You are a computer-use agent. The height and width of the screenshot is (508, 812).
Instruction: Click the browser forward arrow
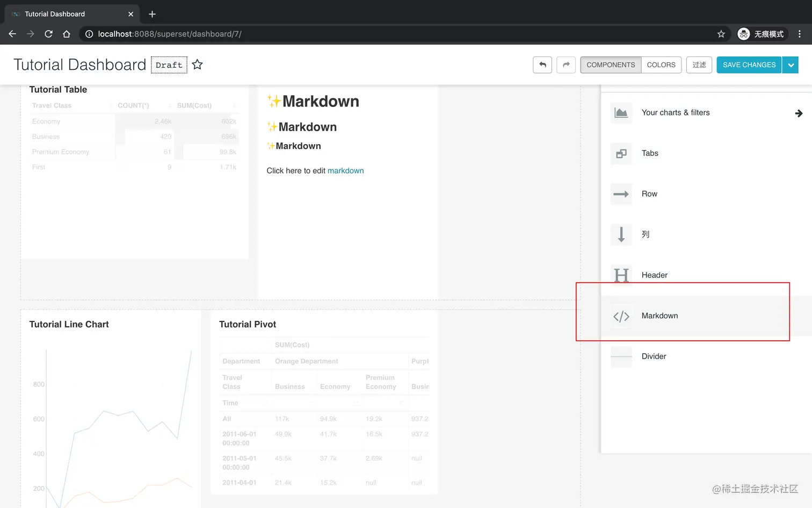click(x=31, y=34)
